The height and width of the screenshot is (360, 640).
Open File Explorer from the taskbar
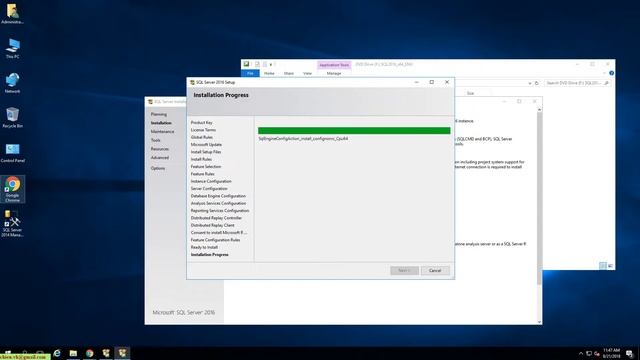tap(73, 353)
